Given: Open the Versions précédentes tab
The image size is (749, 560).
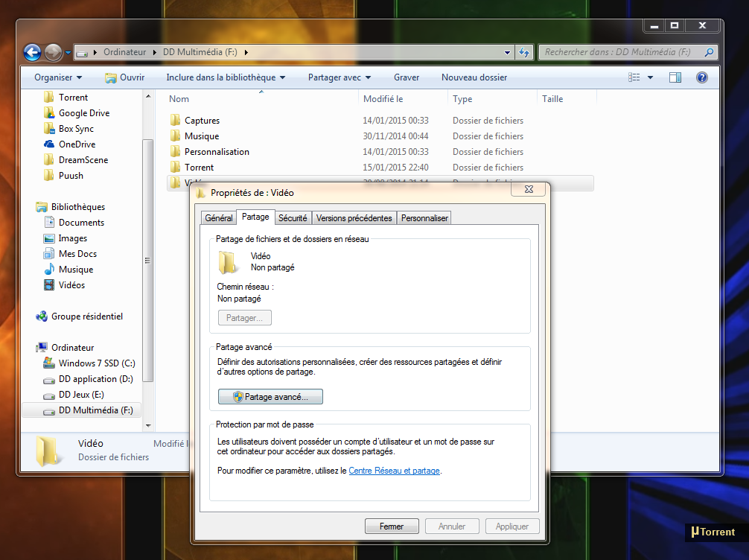Looking at the screenshot, I should click(354, 218).
